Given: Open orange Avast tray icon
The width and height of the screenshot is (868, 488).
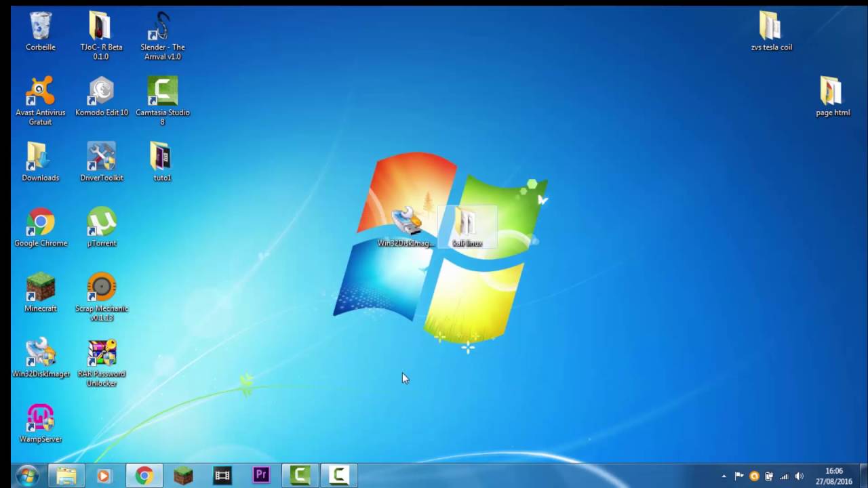Looking at the screenshot, I should (754, 476).
